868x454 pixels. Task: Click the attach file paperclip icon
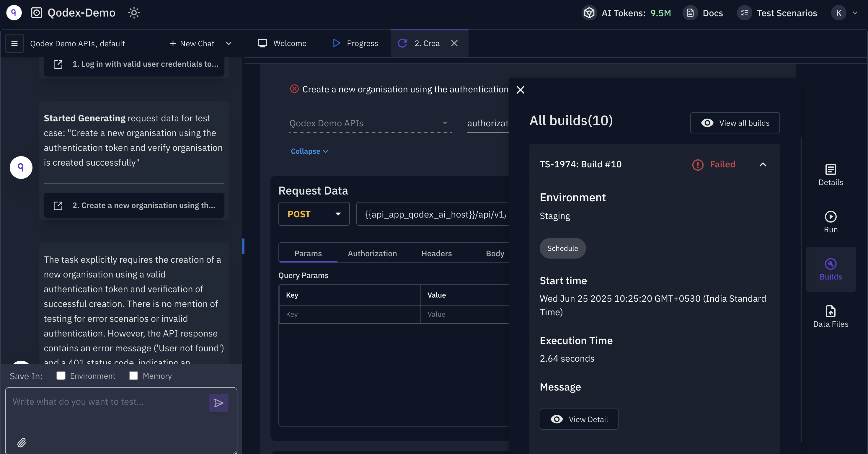[22, 442]
